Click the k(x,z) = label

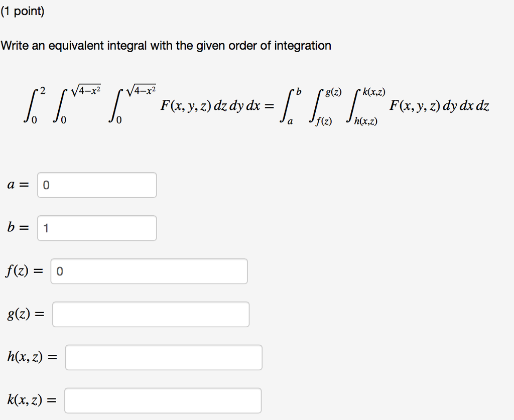pyautogui.click(x=31, y=400)
